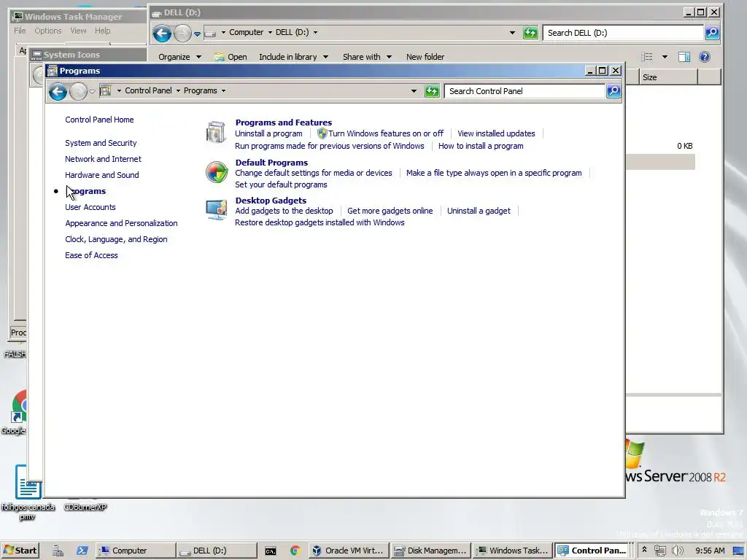This screenshot has width=747, height=560.
Task: Open Include in library dropdown
Action: 293,57
